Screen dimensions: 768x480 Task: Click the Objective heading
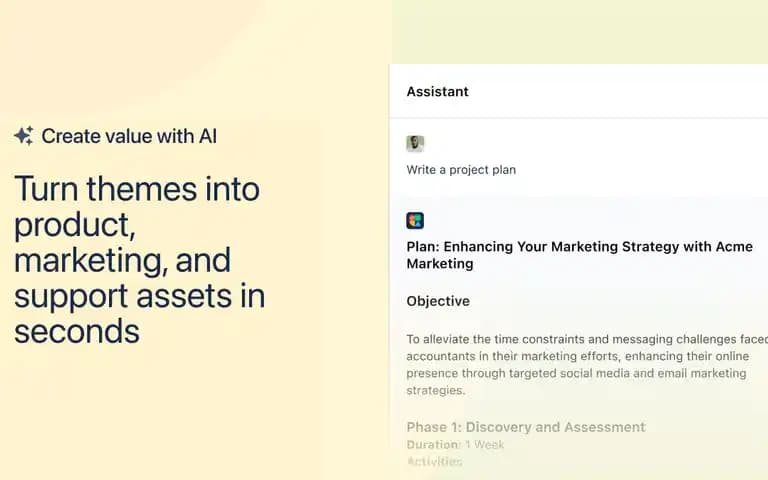pos(438,301)
